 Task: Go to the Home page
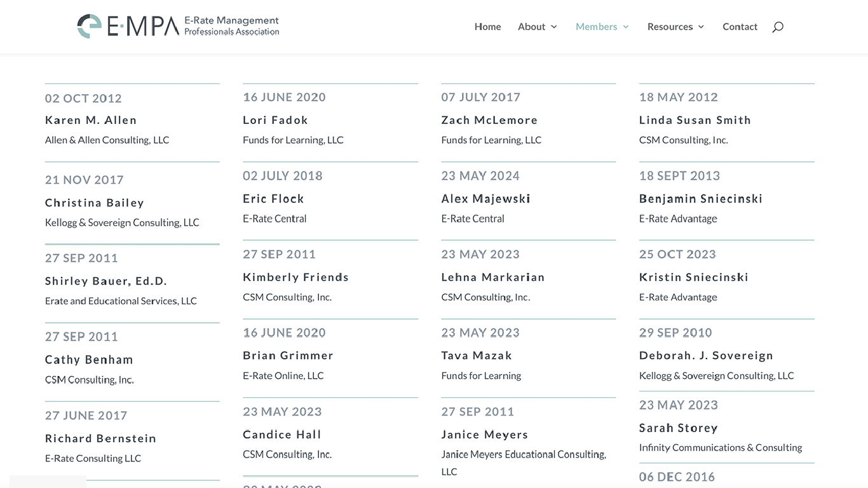click(487, 27)
